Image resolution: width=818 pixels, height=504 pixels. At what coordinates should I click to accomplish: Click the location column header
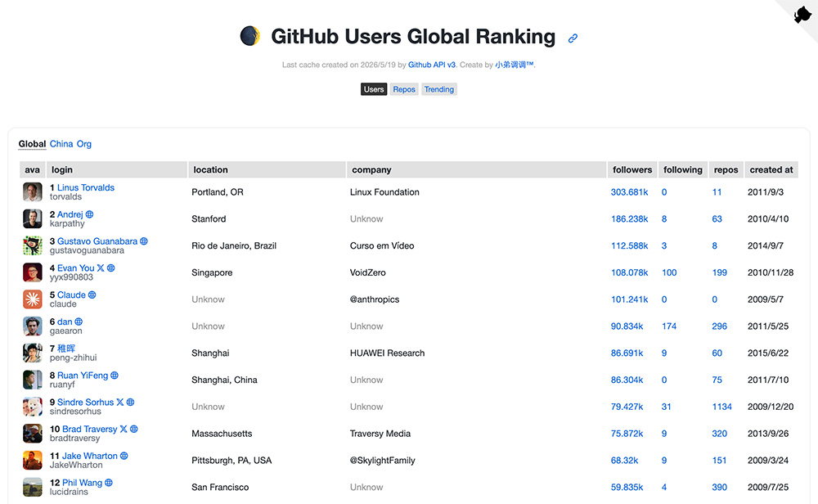[267, 169]
